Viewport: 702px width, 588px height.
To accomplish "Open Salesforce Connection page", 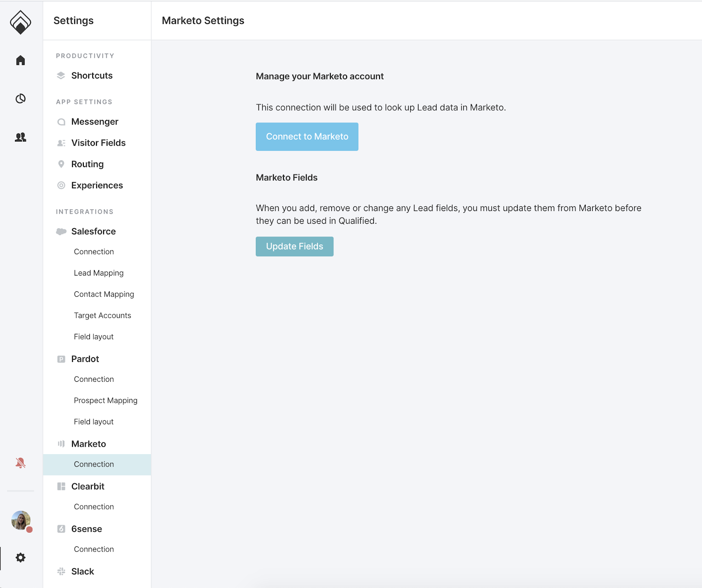I will pos(94,251).
